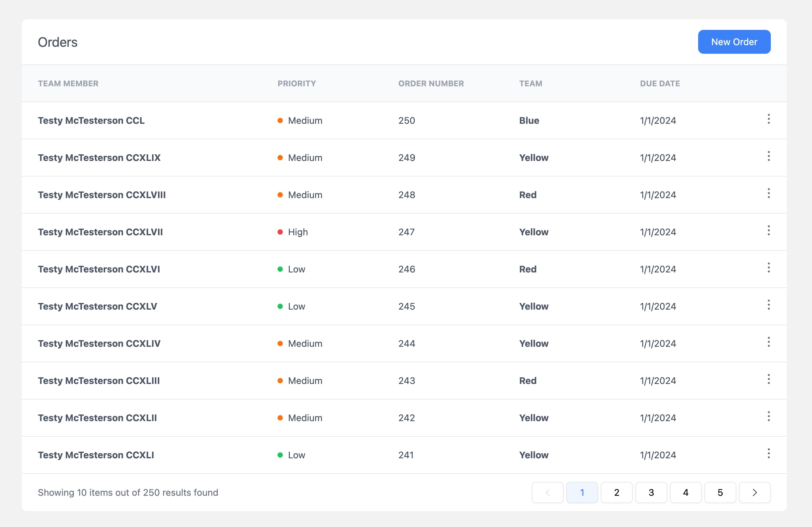Viewport: 812px width, 527px height.
Task: Open the actions menu for order 250
Action: [x=768, y=119]
